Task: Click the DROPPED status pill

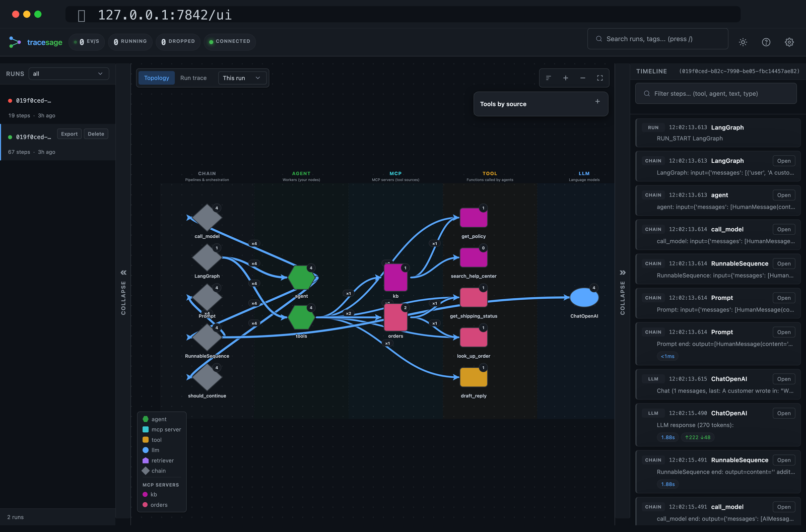Action: click(178, 42)
